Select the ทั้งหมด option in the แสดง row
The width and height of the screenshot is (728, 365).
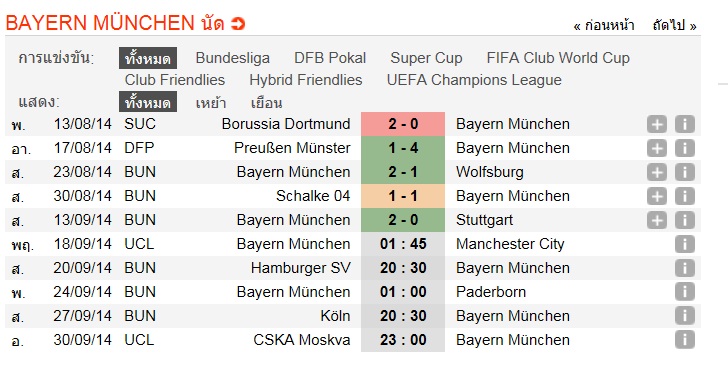coord(148,103)
